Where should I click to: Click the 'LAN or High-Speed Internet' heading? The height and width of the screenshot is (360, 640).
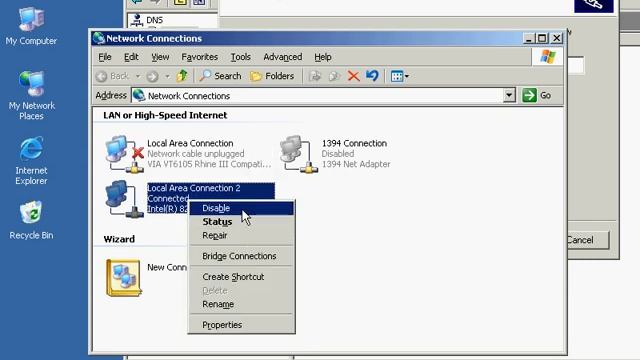point(165,116)
